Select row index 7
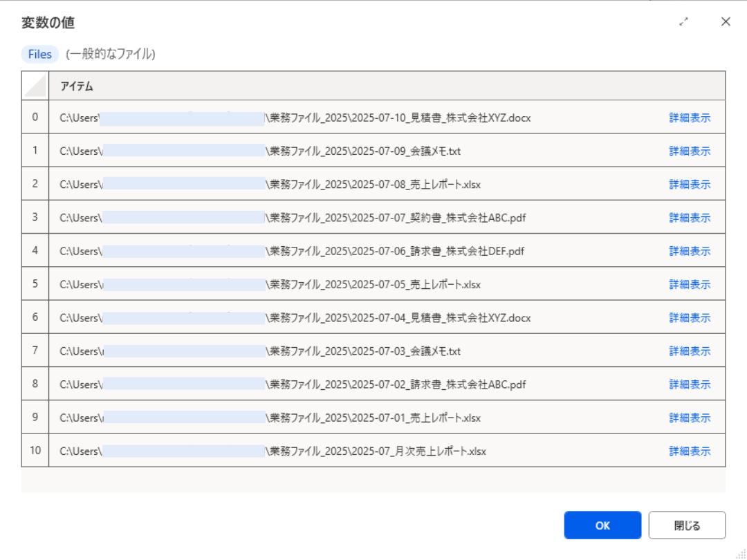This screenshot has width=747, height=560. click(x=35, y=351)
